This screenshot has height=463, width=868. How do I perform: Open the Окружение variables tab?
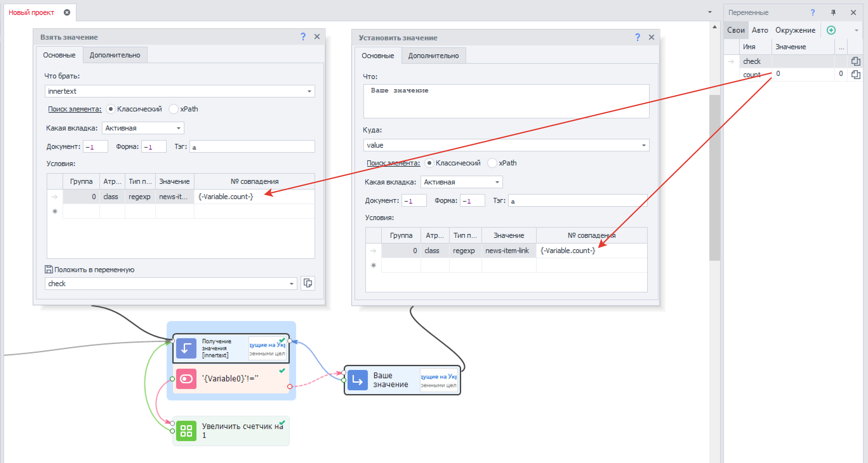[795, 30]
